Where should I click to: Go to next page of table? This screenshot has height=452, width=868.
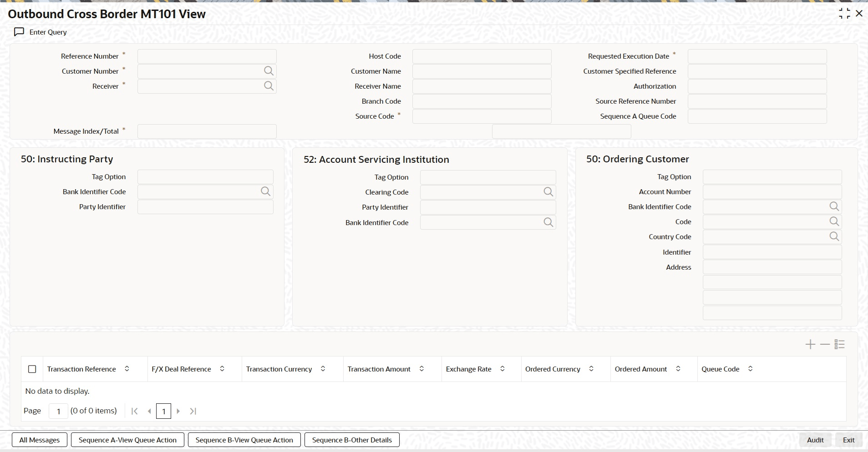[178, 411]
